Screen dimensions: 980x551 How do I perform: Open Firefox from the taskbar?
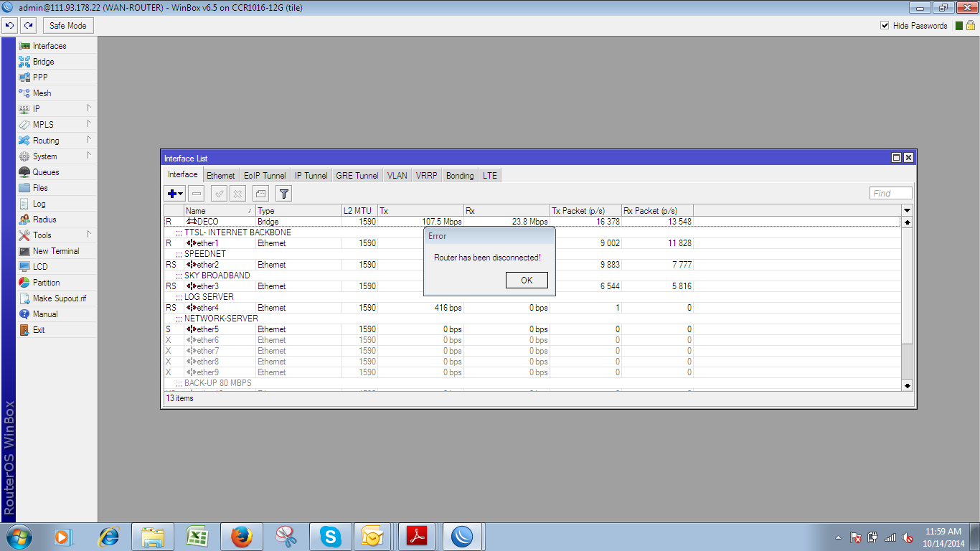242,537
